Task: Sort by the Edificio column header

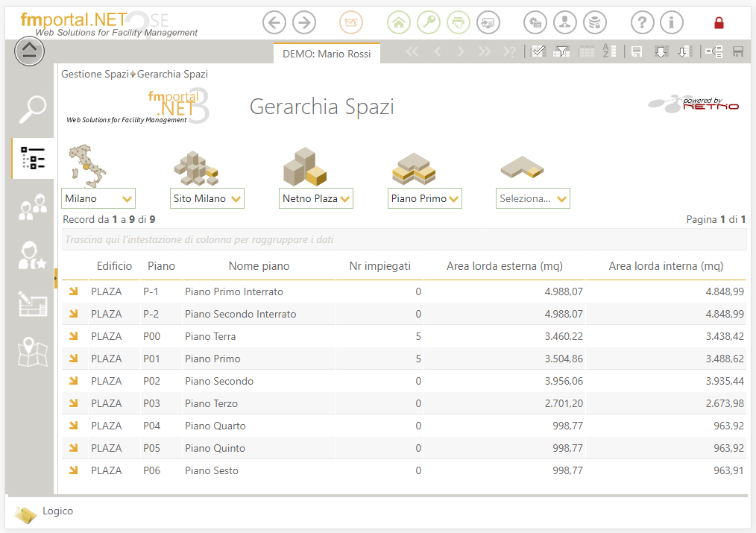Action: [x=114, y=266]
